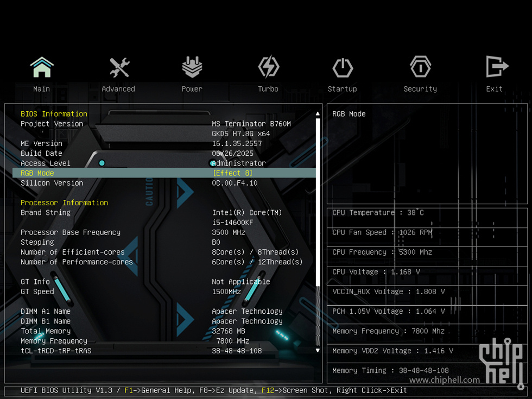Open the Advanced wrench-and-screwdriver icon
532x399 pixels.
click(x=119, y=67)
